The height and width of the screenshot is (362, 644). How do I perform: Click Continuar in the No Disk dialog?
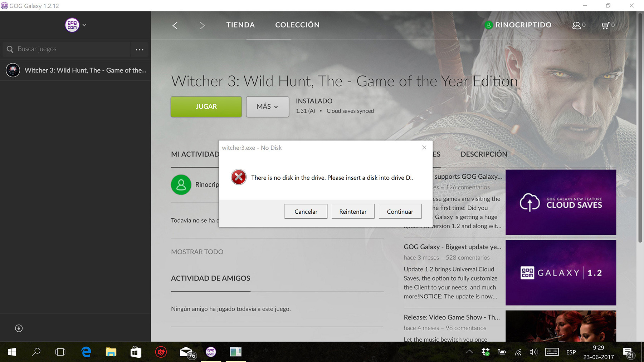click(400, 212)
